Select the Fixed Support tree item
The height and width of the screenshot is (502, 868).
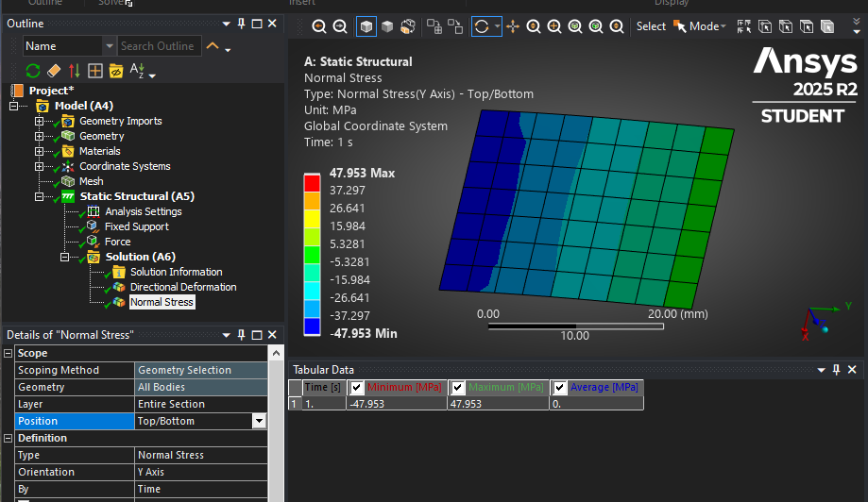[136, 226]
